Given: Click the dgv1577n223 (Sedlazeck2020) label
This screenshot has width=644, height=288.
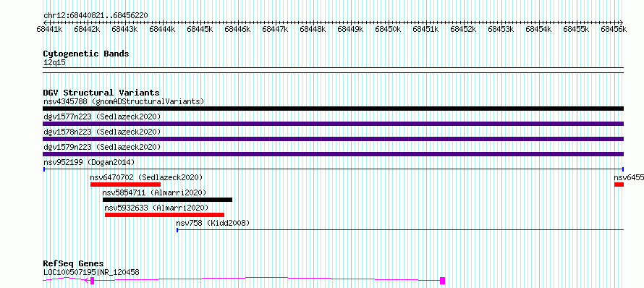Looking at the screenshot, I should (102, 117).
